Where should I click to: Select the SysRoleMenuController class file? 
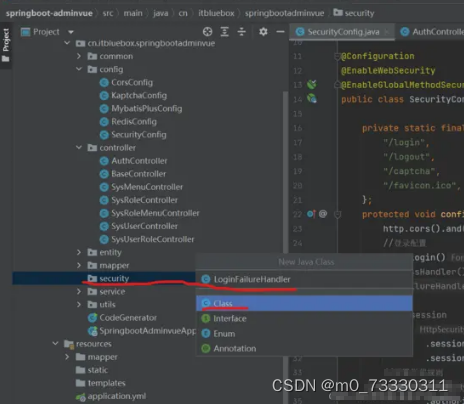tap(150, 213)
